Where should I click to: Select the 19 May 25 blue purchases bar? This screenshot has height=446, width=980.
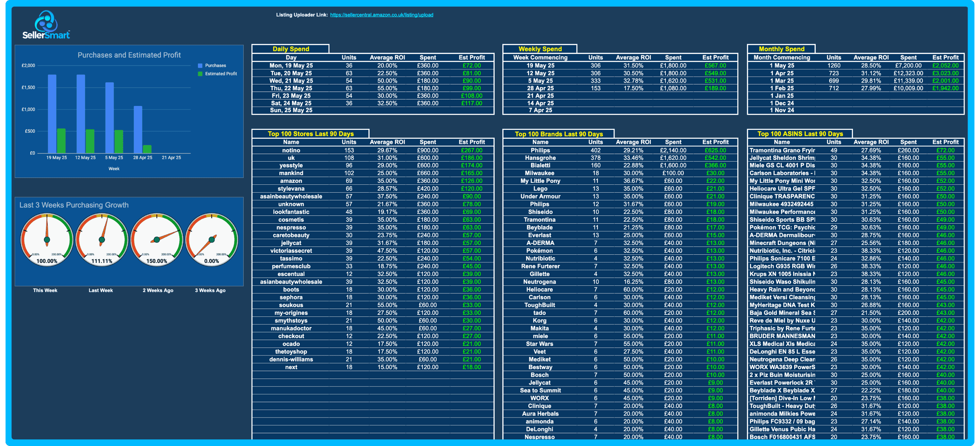click(52, 113)
